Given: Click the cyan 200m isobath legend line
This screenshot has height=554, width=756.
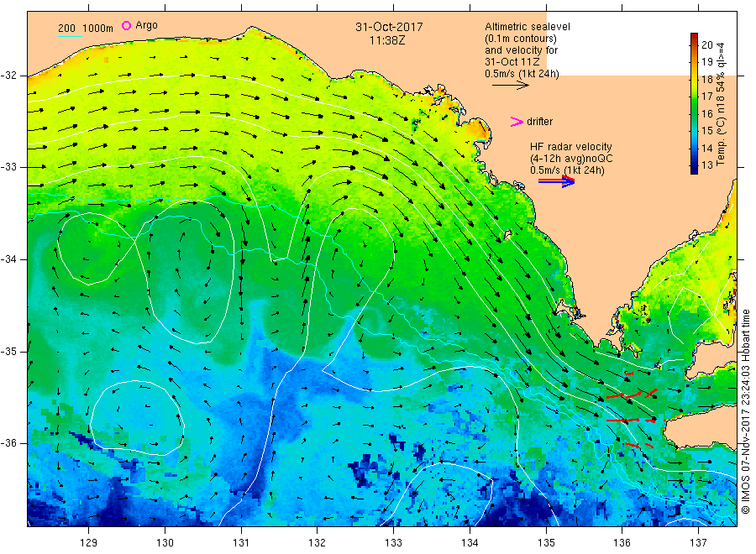Looking at the screenshot, I should [70, 36].
